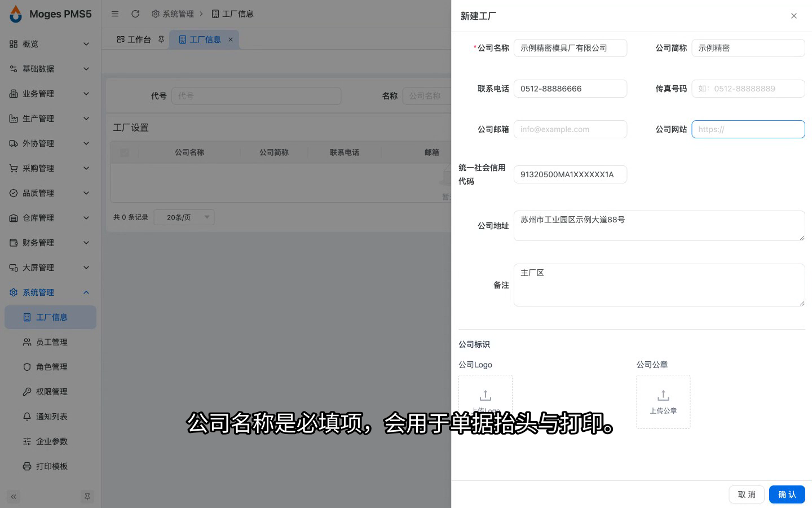Expand the 业务管理 menu
Screen dimensions: 812x508
pos(51,94)
